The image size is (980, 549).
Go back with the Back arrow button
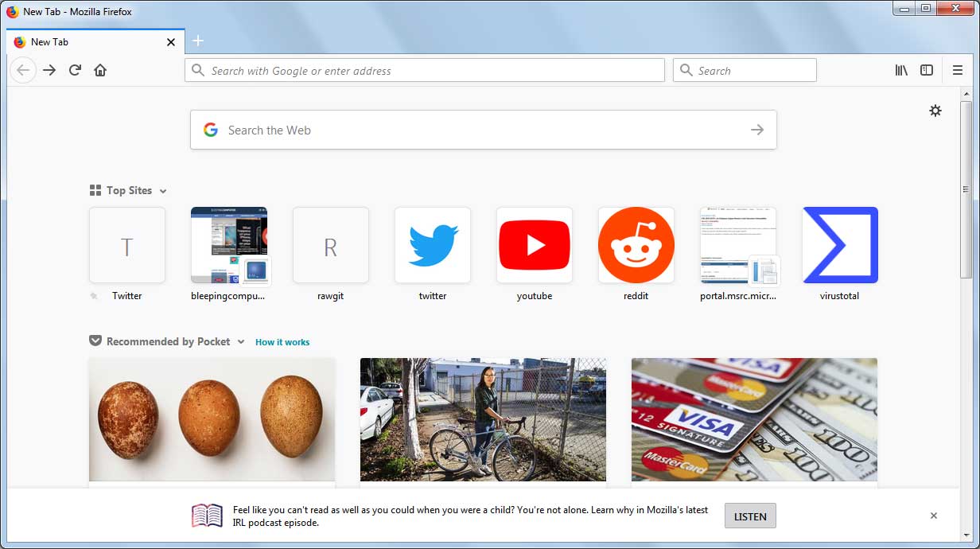23,70
